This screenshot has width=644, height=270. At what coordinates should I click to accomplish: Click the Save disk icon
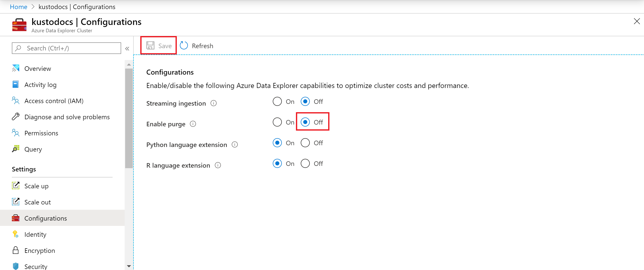point(150,46)
